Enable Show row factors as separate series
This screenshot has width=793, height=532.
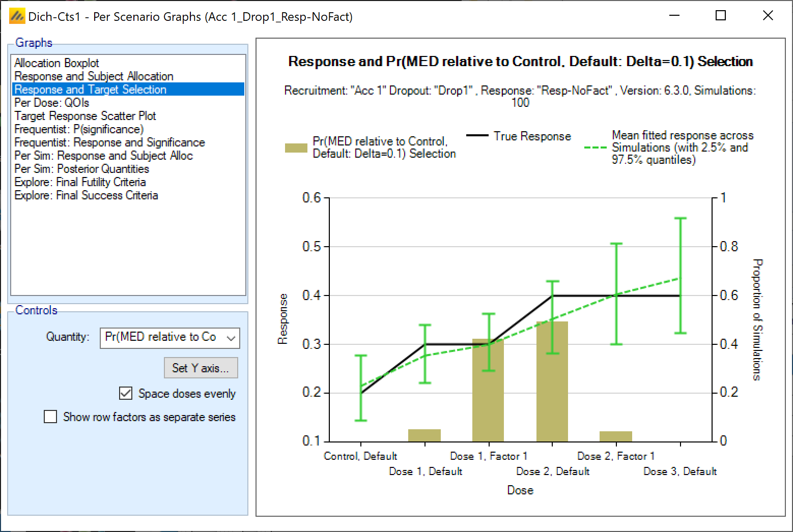coord(50,417)
